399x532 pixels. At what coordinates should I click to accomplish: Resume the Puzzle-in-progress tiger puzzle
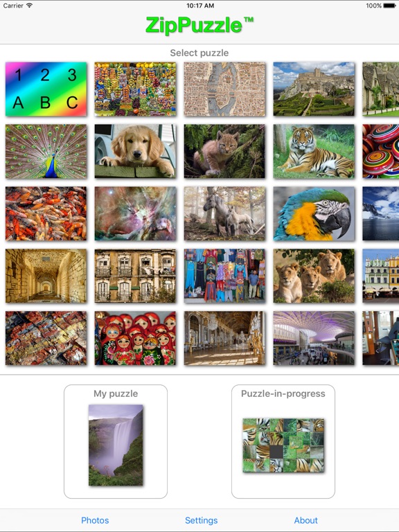point(283,445)
